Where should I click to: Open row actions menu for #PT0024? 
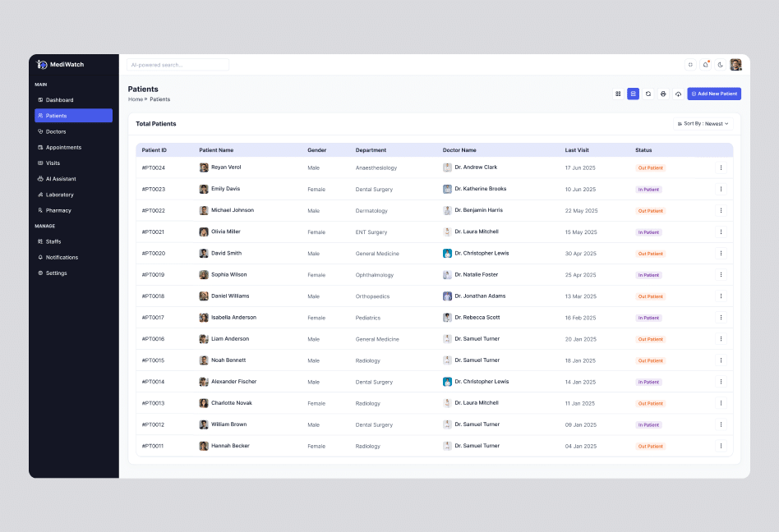(721, 167)
